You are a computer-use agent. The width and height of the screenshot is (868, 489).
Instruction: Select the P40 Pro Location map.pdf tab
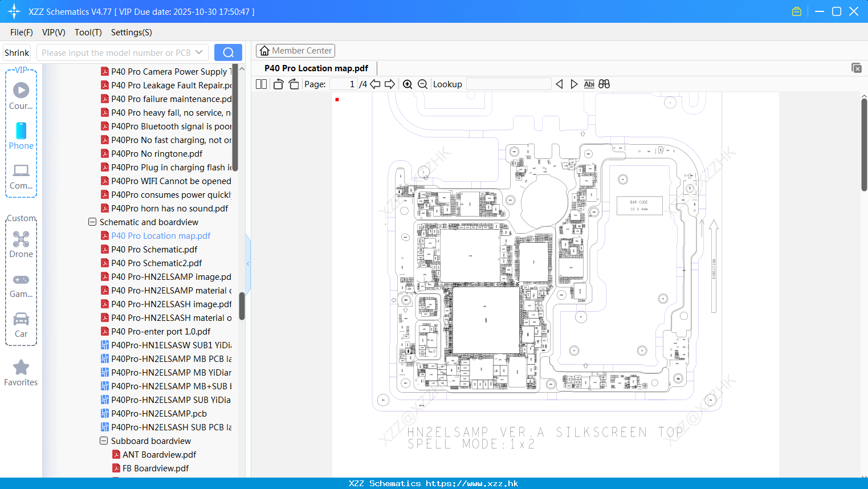click(316, 68)
